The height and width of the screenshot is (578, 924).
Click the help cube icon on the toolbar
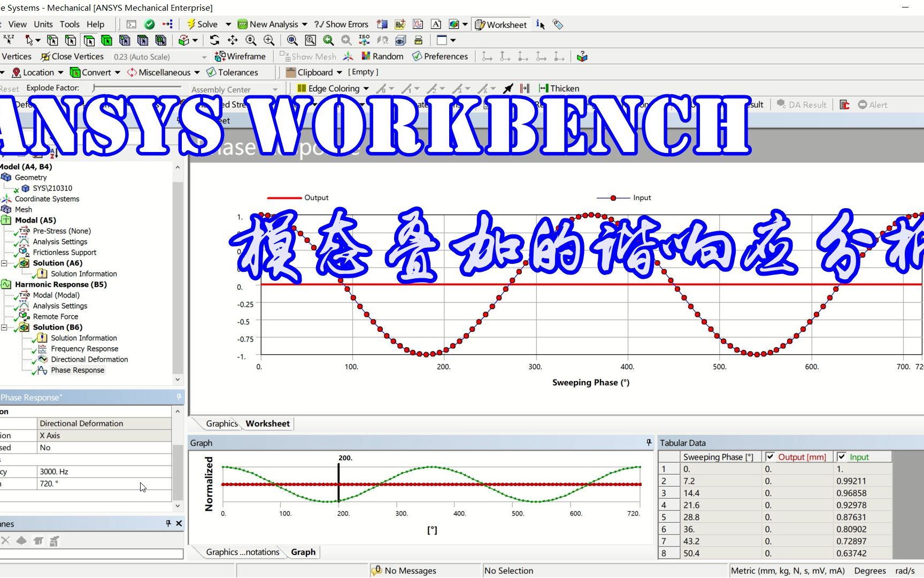coord(582,56)
